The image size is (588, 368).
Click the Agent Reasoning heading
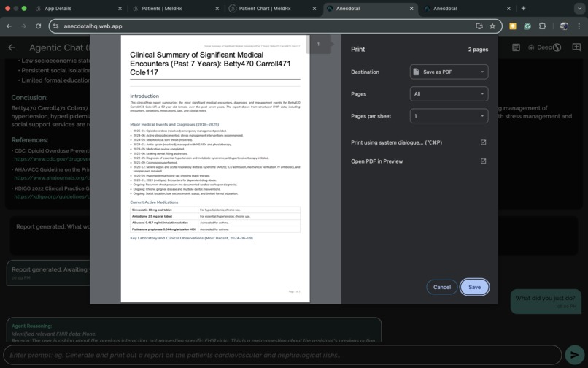[x=32, y=326]
